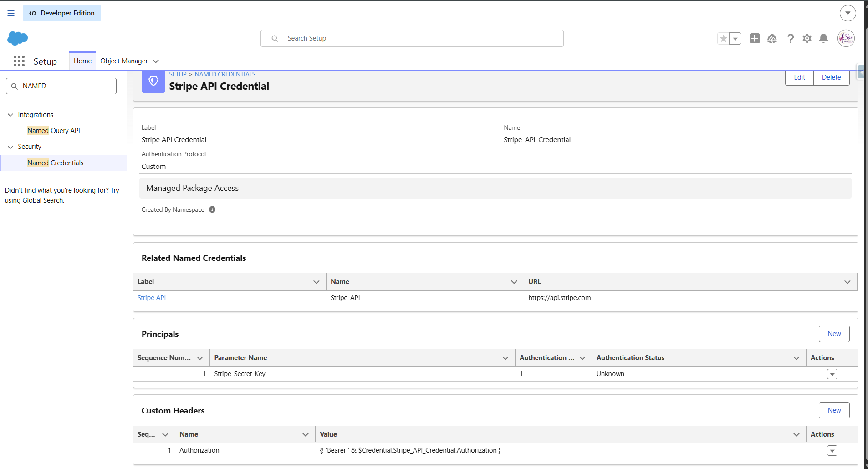Open the favorites list dropdown arrow

735,38
